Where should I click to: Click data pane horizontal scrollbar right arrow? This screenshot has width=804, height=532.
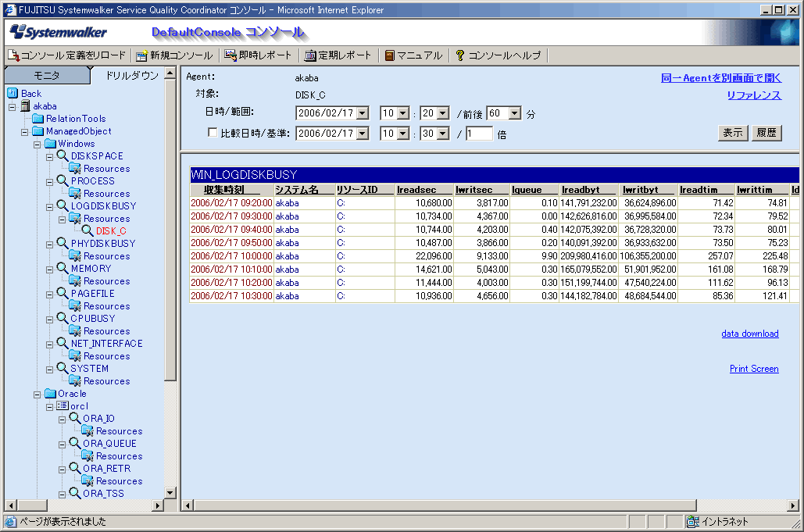point(793,505)
